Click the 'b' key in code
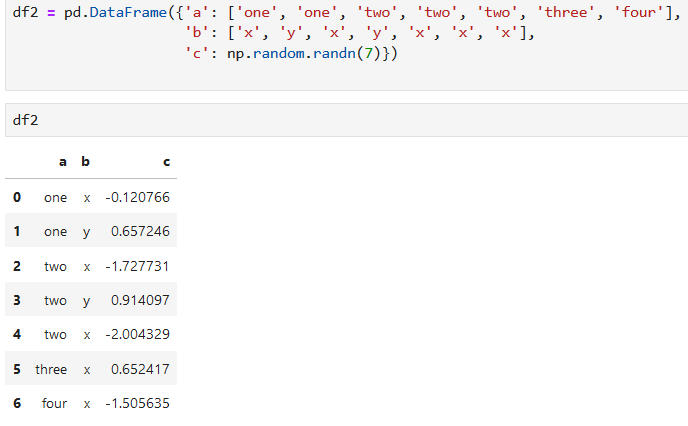The image size is (688, 426). click(197, 32)
